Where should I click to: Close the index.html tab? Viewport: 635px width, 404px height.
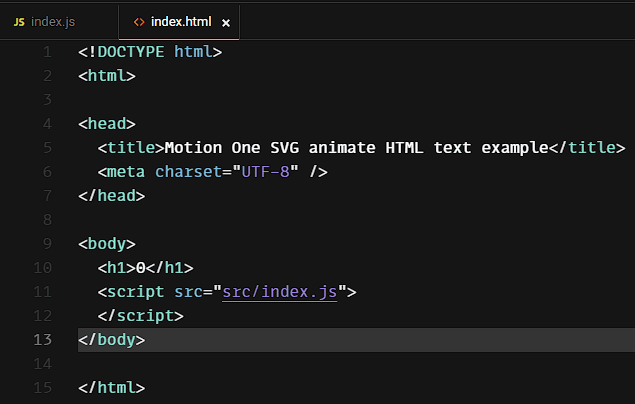(x=226, y=22)
